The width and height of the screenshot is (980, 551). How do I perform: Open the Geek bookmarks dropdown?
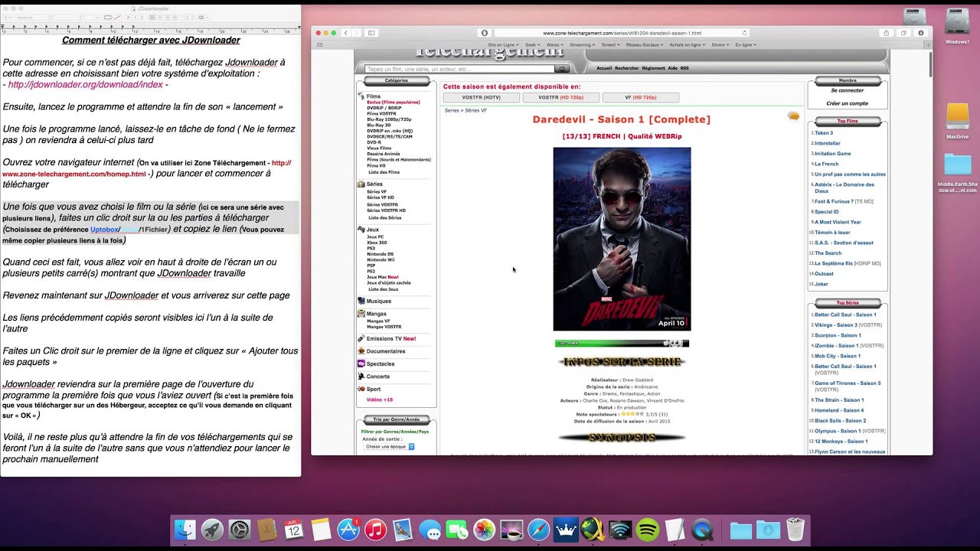pos(533,45)
